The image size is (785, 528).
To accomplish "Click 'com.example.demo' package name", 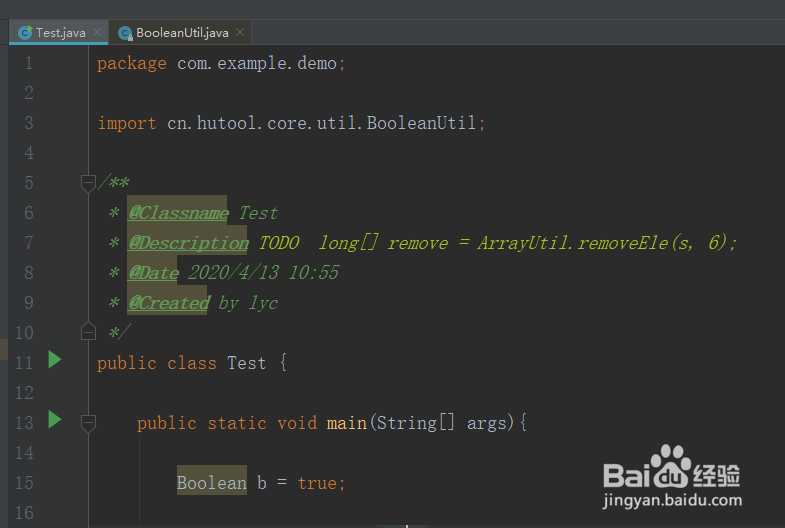I will tap(257, 64).
